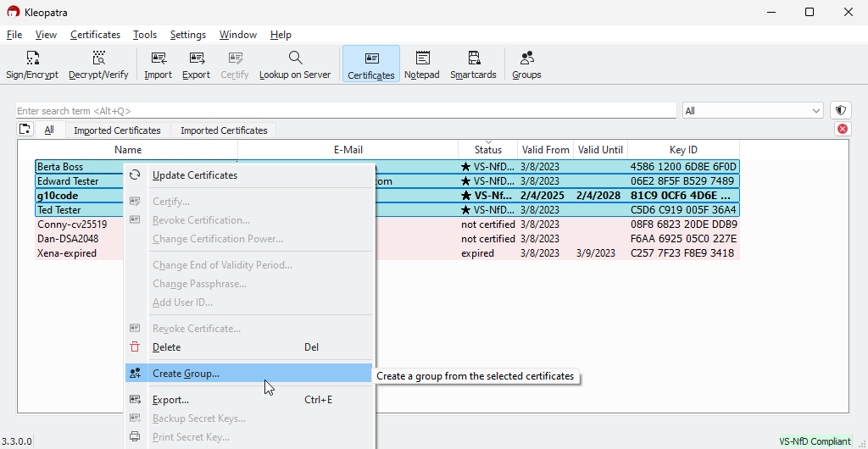The image size is (868, 449).
Task: Select the g10code certificate row
Action: 387,195
